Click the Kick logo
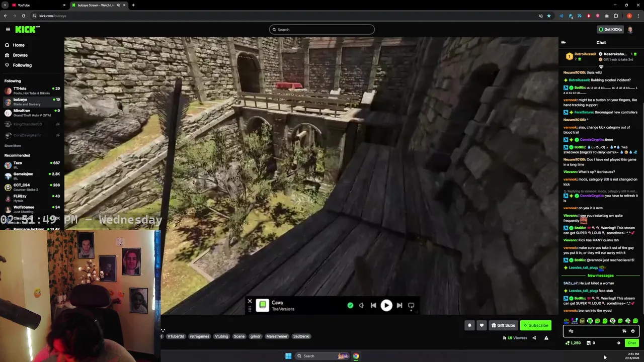 [x=27, y=30]
